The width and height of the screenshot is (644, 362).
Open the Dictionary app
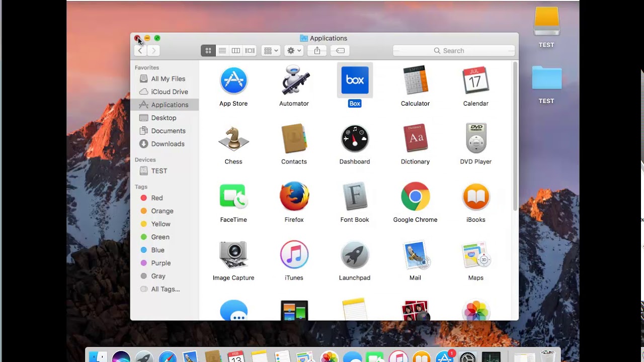[415, 138]
